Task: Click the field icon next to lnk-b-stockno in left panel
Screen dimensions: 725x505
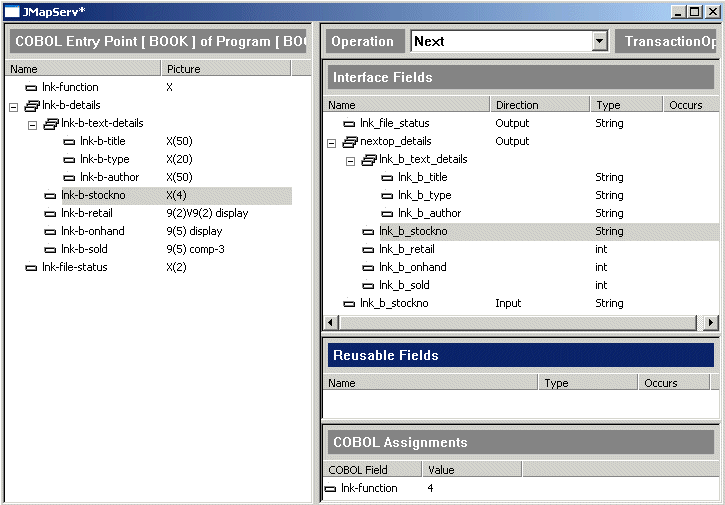Action: pyautogui.click(x=50, y=196)
